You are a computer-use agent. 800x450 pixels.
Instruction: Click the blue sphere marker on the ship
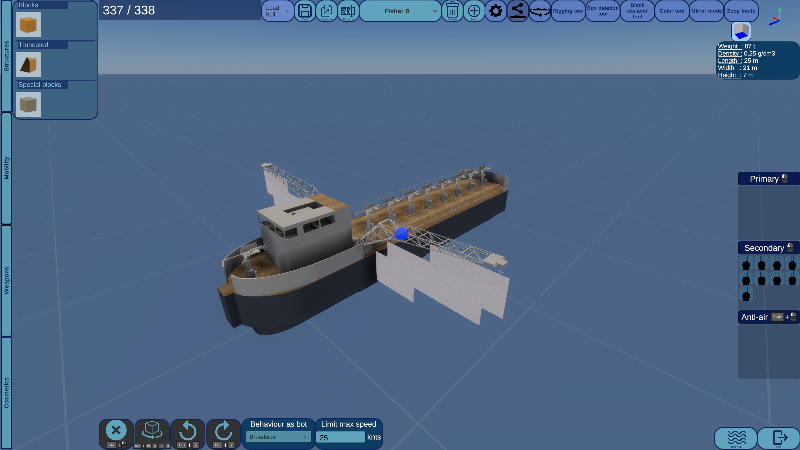pos(402,234)
